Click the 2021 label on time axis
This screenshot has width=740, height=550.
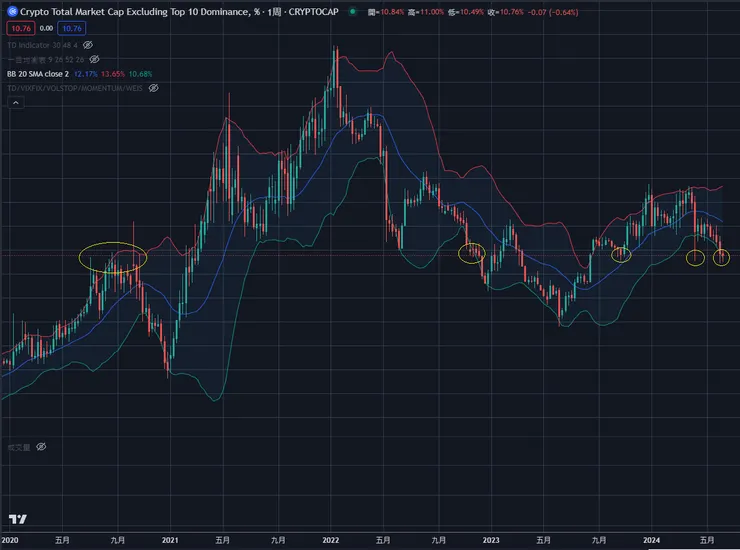(x=170, y=540)
